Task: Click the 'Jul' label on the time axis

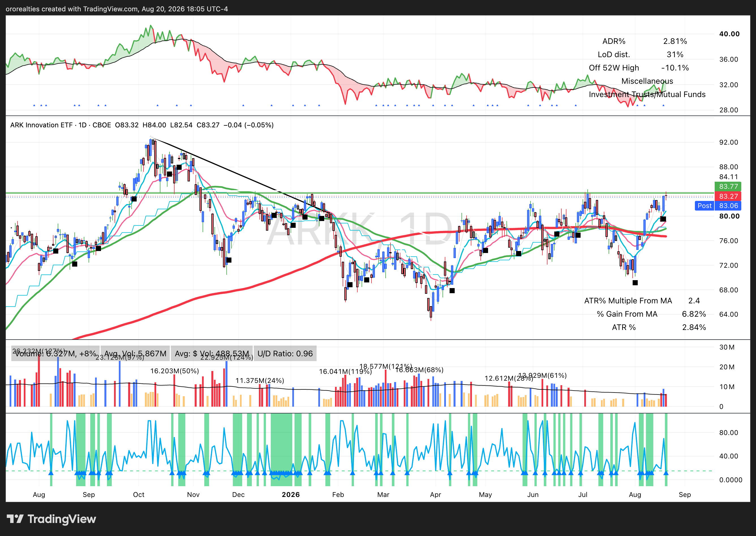Action: click(x=583, y=495)
